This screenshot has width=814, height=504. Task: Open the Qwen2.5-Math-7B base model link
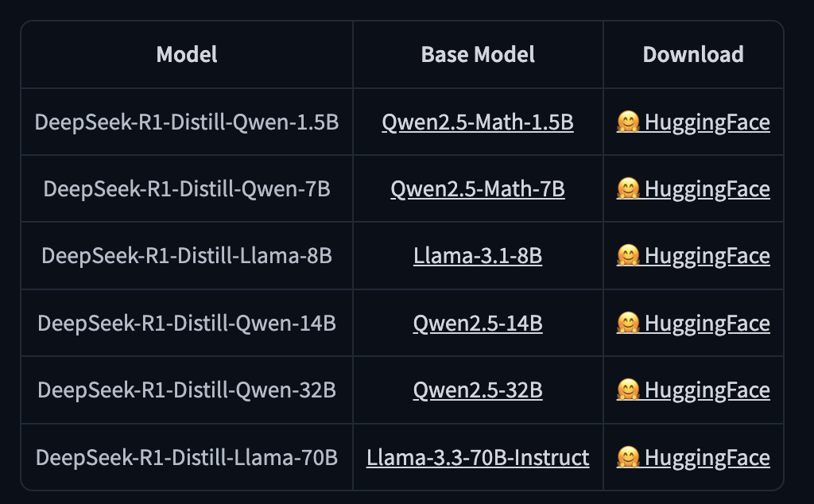(478, 189)
